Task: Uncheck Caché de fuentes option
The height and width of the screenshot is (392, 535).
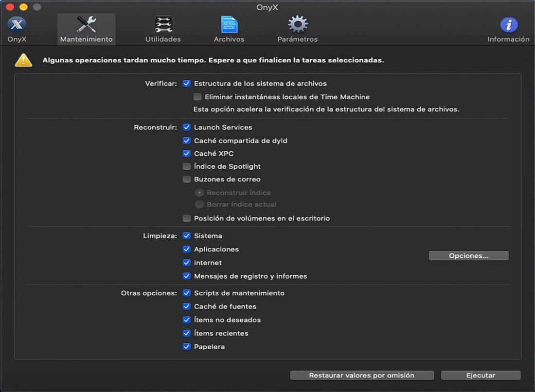Action: 187,306
